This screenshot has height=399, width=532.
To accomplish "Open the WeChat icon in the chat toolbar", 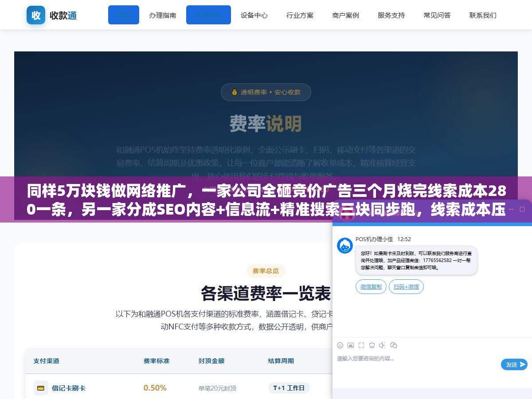I will pos(394,345).
